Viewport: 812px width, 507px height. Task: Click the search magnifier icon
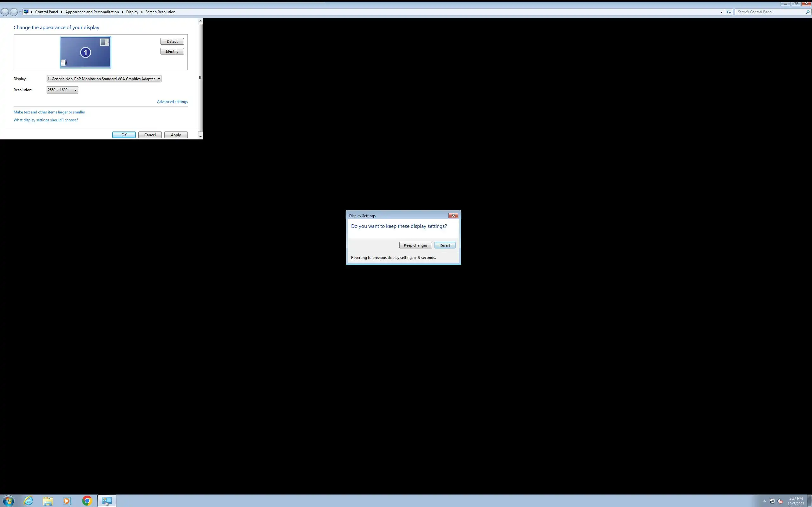click(x=807, y=12)
